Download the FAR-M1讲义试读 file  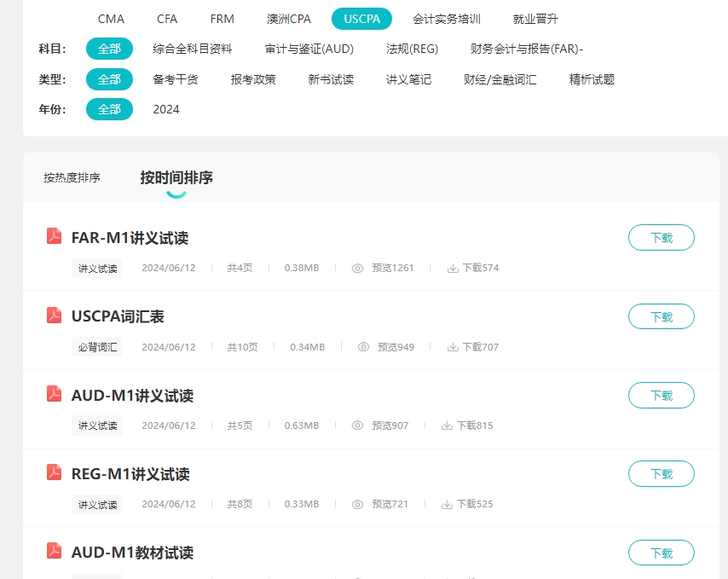661,238
